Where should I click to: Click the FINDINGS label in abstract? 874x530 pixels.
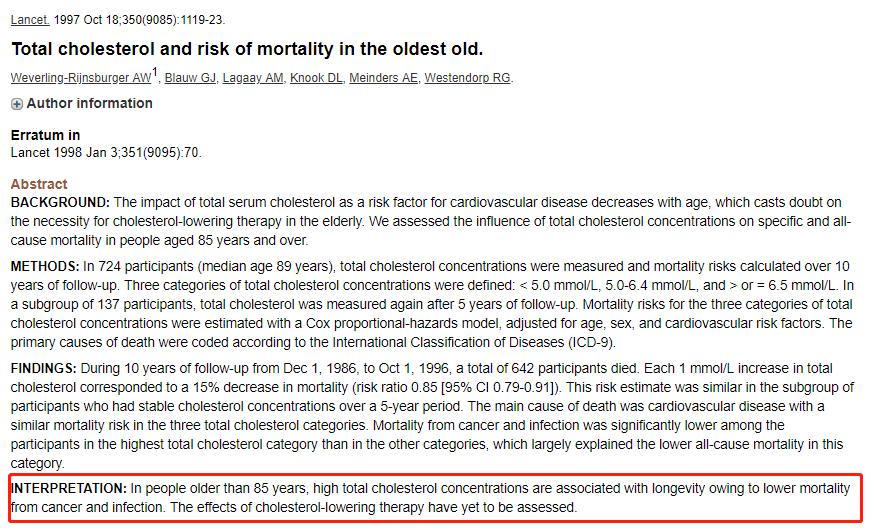click(43, 368)
